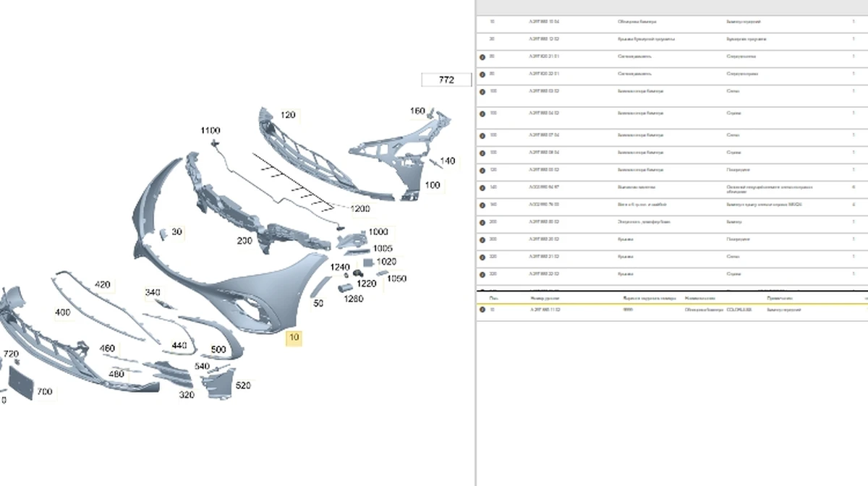Click info icon on position 300 row
This screenshot has height=486, width=868.
click(x=482, y=239)
